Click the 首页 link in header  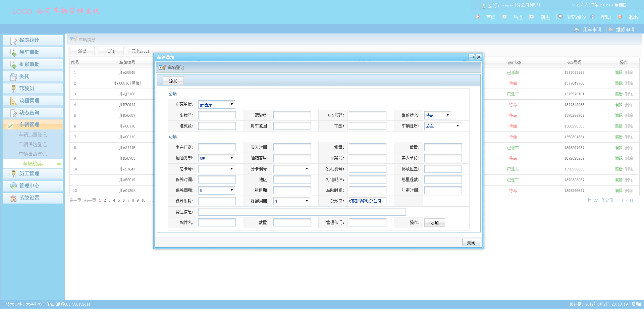tap(491, 17)
